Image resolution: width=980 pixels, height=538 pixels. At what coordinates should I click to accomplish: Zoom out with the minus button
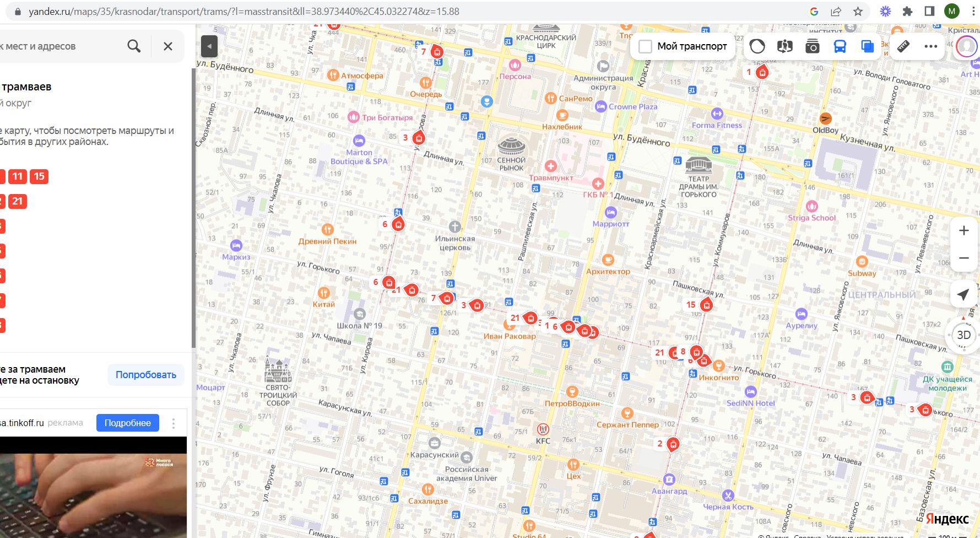tap(963, 258)
